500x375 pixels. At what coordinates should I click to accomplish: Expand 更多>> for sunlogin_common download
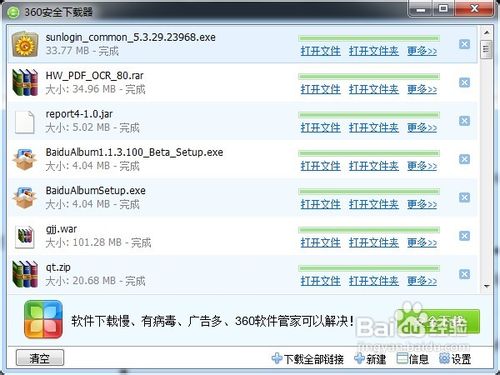click(x=422, y=51)
